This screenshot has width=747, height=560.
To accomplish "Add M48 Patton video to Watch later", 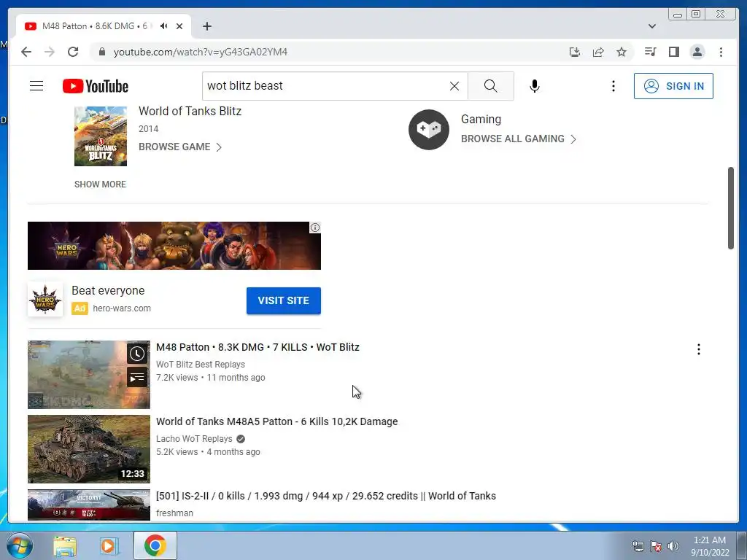I will 137,354.
